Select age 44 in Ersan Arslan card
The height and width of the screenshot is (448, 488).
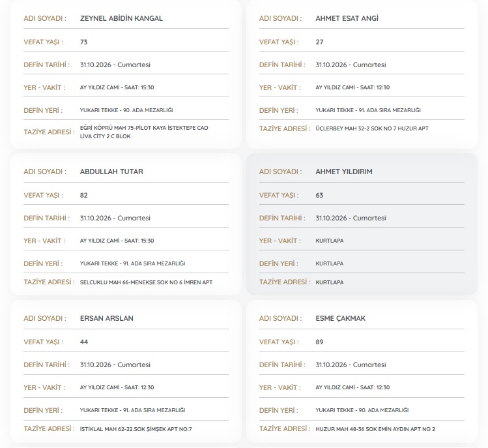point(84,342)
